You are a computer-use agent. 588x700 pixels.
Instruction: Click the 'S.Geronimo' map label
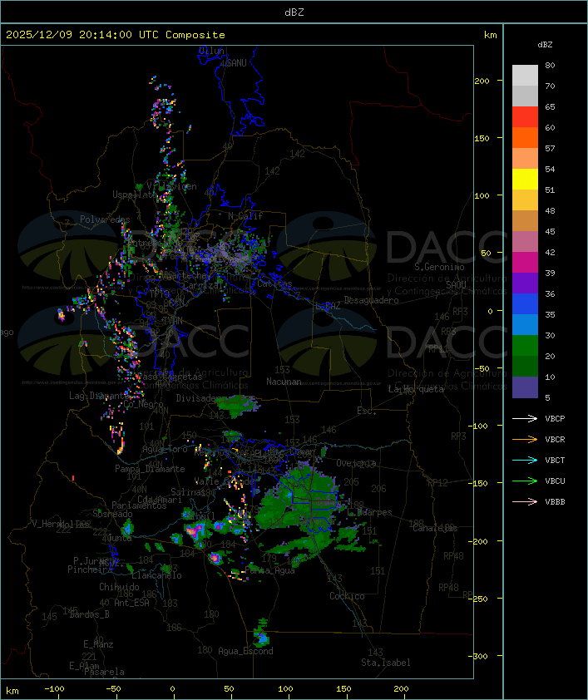(439, 267)
